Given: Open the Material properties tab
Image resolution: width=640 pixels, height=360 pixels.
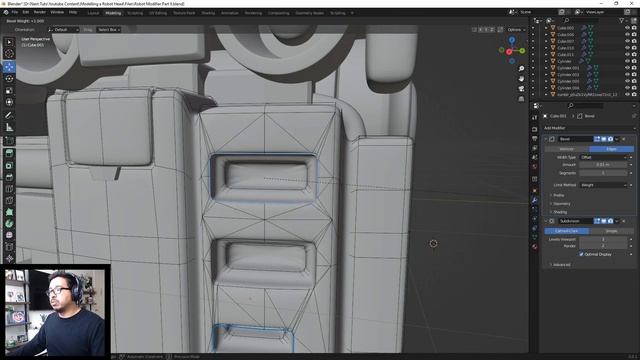Looking at the screenshot, I should click(534, 247).
